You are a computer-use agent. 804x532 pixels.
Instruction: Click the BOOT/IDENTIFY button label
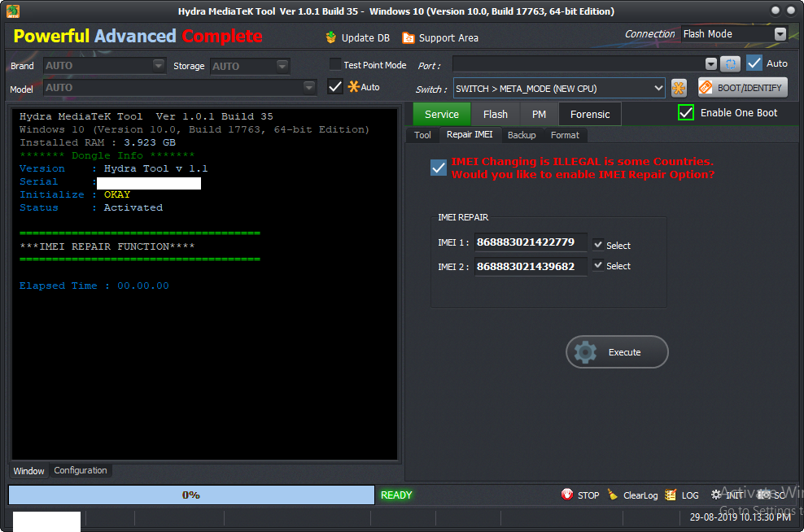[x=749, y=88]
